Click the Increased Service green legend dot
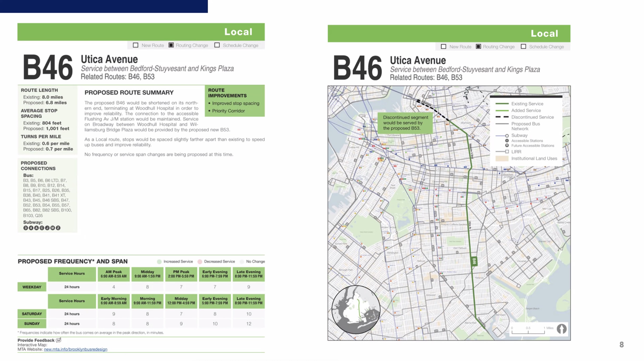This screenshot has height=361, width=644. pyautogui.click(x=159, y=261)
